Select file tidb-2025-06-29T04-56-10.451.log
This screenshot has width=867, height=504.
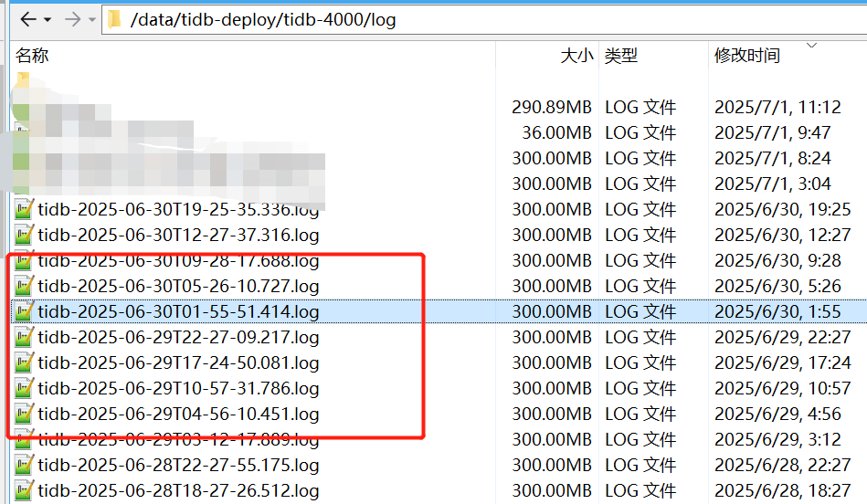tap(178, 414)
